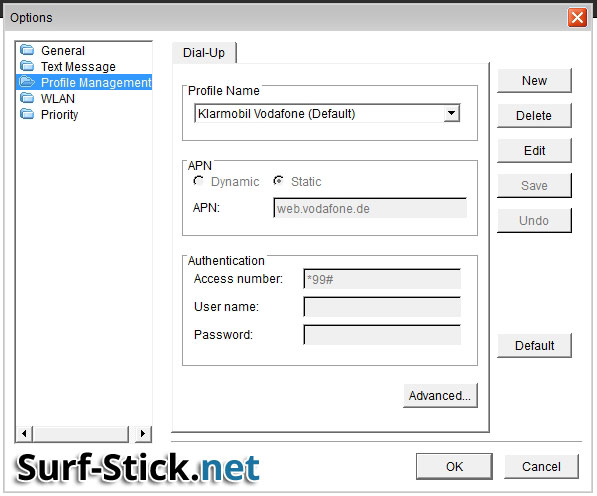Click the WLAN folder icon

pyautogui.click(x=27, y=98)
